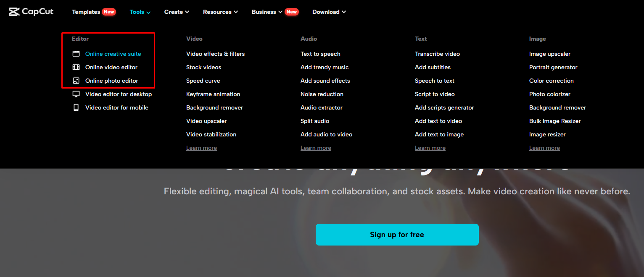Expand the Download dropdown menu

coord(329,12)
